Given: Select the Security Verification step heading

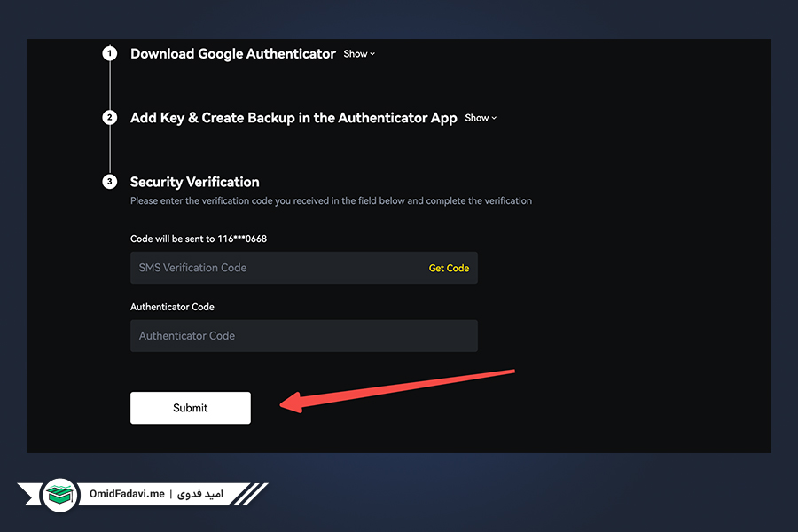Looking at the screenshot, I should coord(195,182).
